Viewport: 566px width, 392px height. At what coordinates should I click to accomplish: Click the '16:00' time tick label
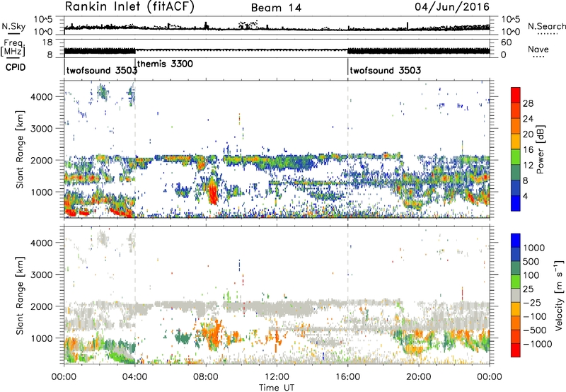click(347, 377)
